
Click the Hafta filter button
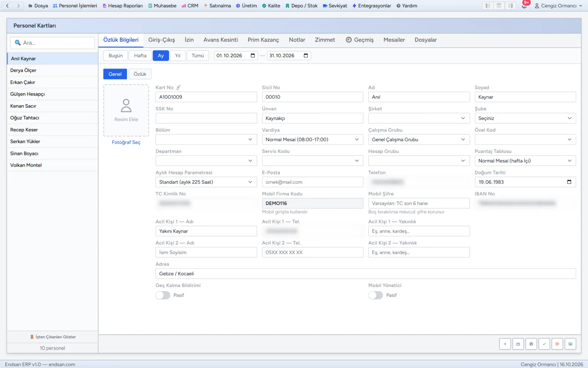point(140,56)
